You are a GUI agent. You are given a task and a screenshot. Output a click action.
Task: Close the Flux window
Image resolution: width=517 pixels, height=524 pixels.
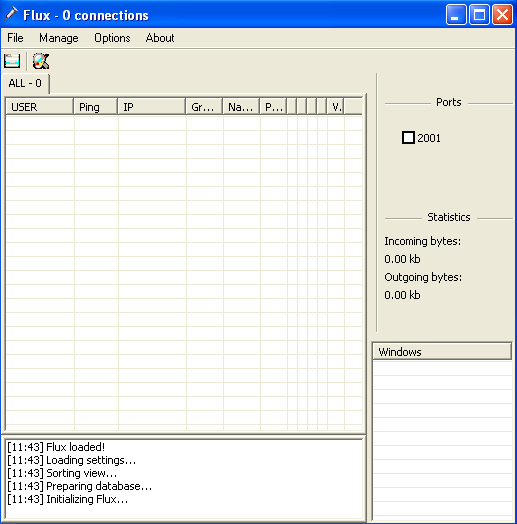502,15
